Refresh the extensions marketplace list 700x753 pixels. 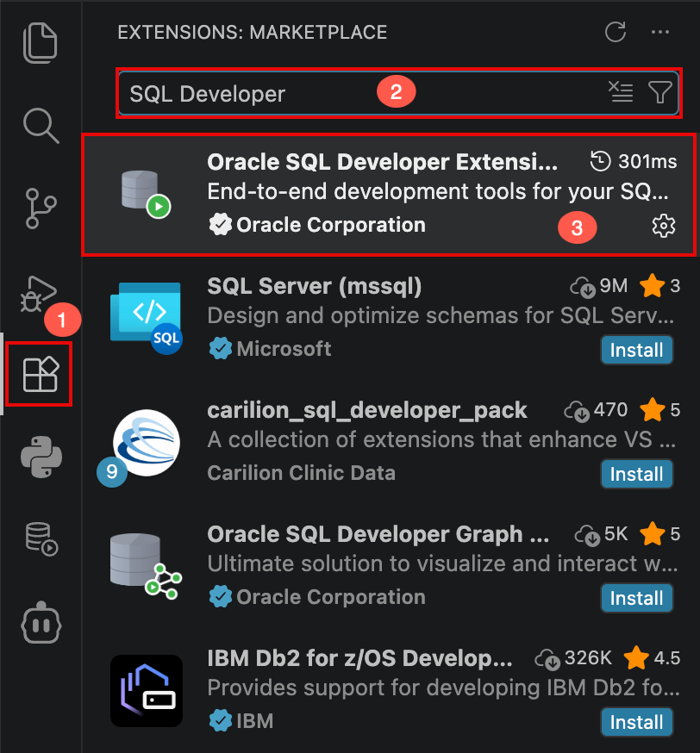click(x=615, y=32)
